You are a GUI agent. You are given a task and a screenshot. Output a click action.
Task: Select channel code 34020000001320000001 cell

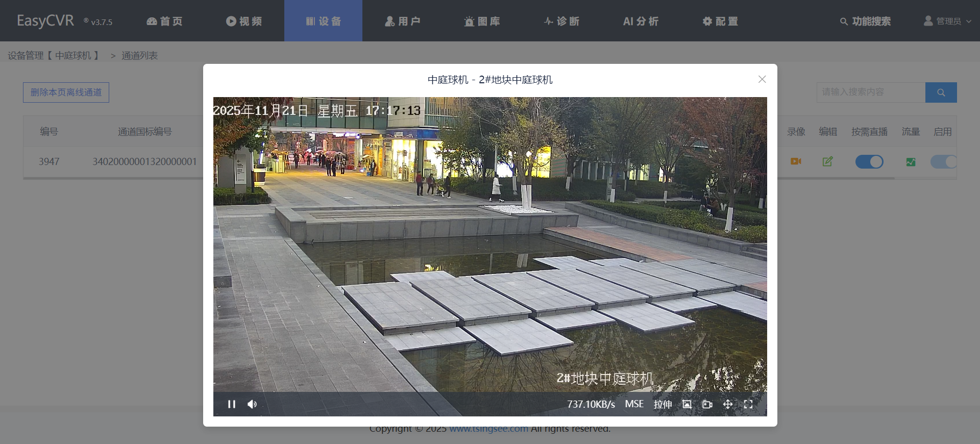coord(144,161)
